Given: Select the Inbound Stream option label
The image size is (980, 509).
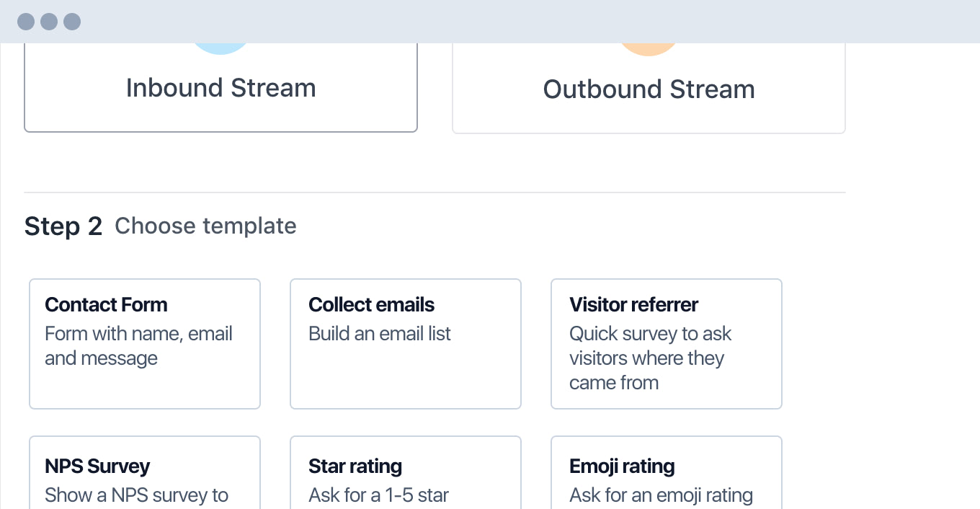Looking at the screenshot, I should point(220,88).
